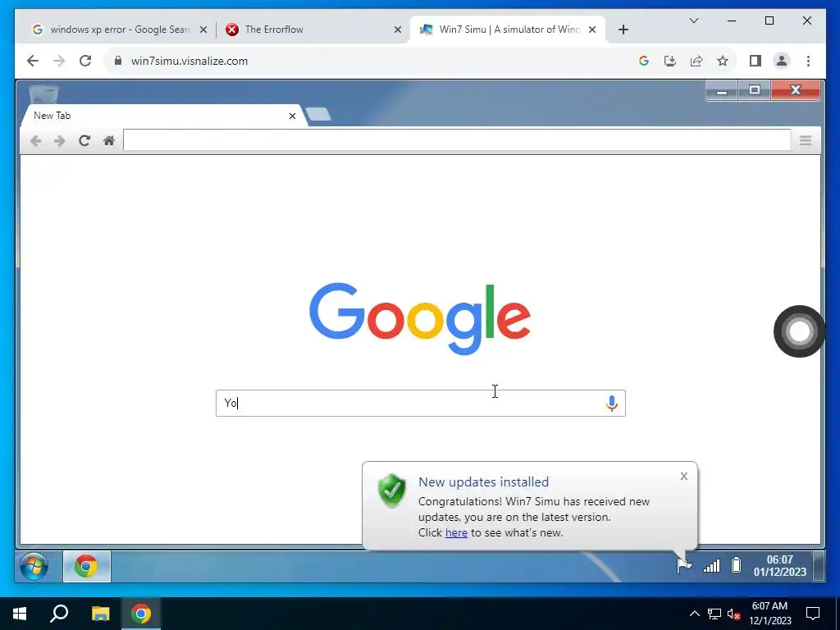This screenshot has width=840, height=630.
Task: Reload the win7simu.visnalize.com page
Action: click(x=85, y=61)
